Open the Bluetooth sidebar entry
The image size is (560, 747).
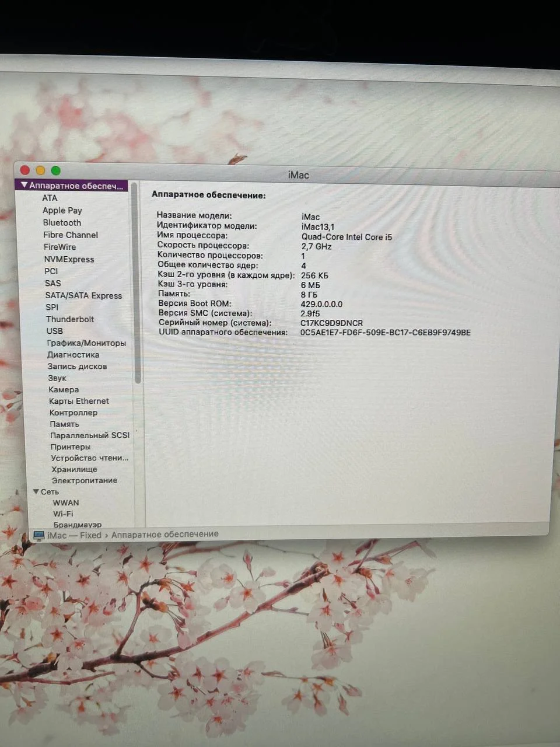click(62, 222)
